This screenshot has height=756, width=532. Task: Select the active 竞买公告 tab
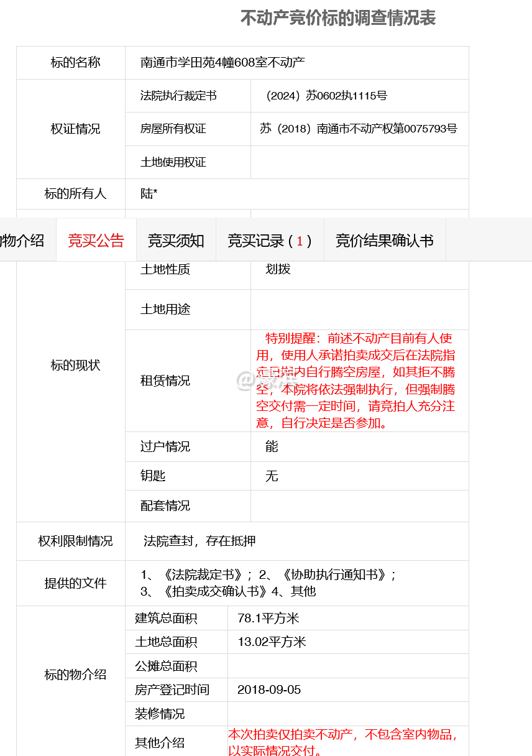[x=96, y=239]
